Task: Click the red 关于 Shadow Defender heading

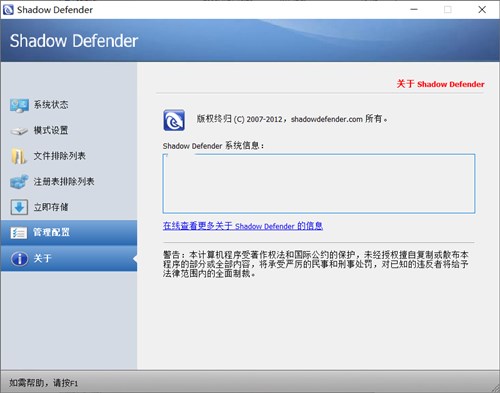Action: pos(440,84)
